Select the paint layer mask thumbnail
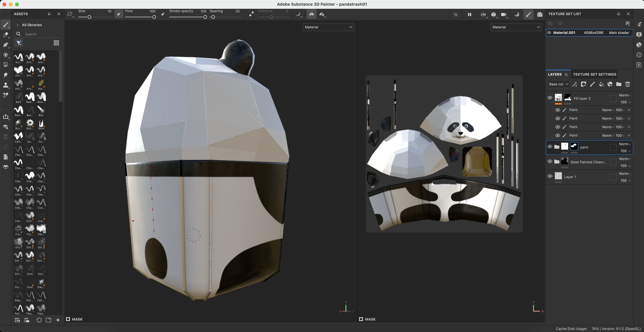This screenshot has width=644, height=332. [x=574, y=146]
